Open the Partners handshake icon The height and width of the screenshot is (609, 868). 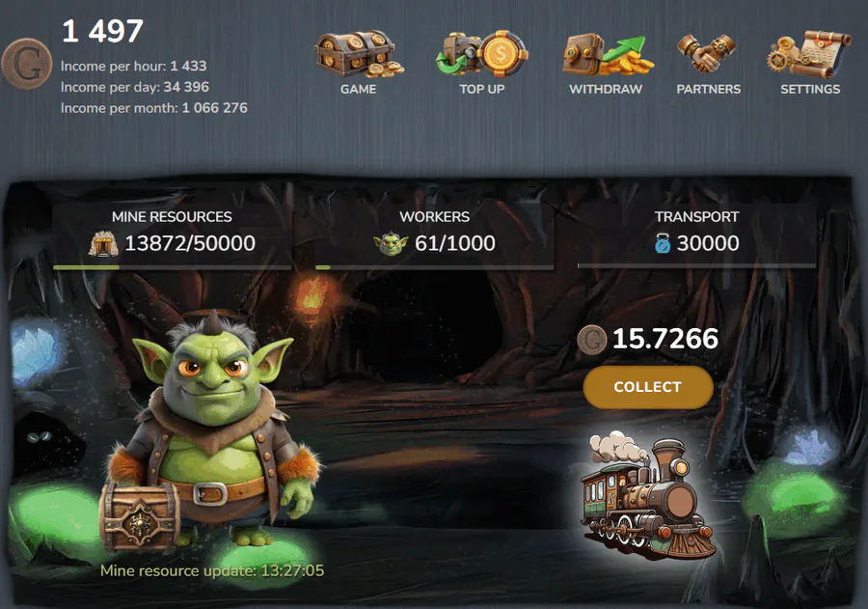click(x=708, y=54)
